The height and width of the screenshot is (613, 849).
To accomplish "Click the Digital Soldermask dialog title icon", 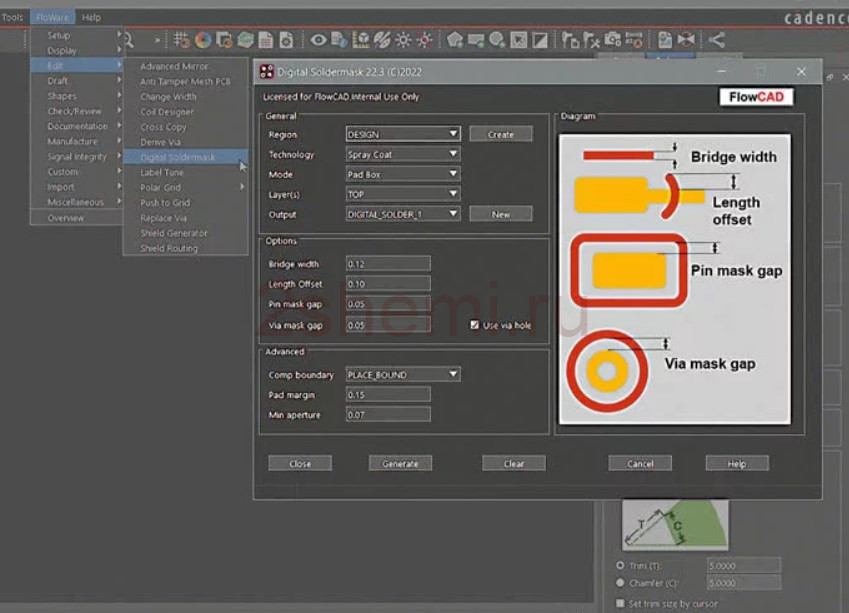I will (266, 72).
